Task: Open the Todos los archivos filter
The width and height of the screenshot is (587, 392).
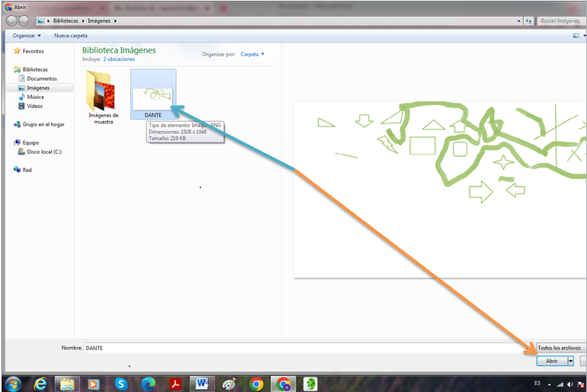Action: coord(560,348)
